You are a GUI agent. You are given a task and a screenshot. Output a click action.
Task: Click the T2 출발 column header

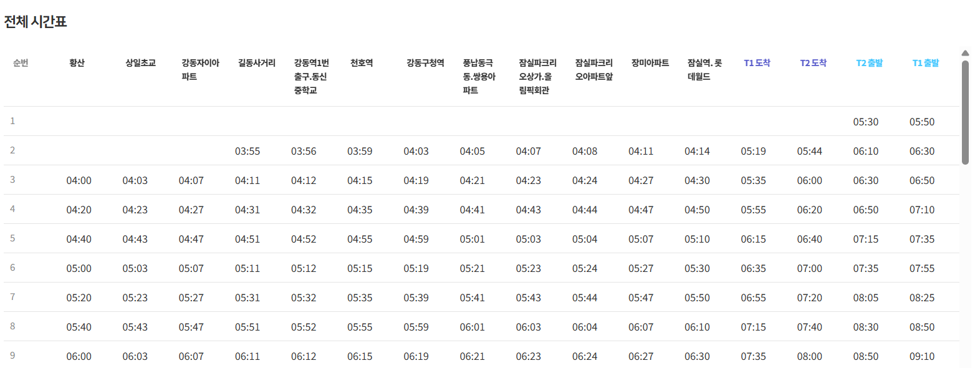[869, 63]
